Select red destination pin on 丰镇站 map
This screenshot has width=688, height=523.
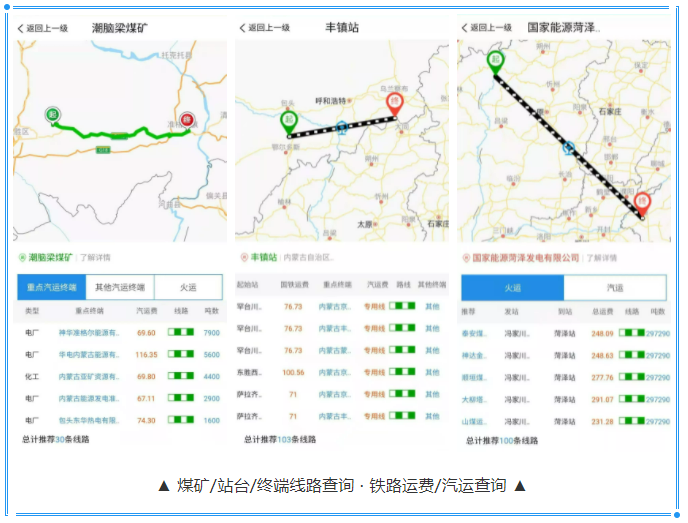395,102
